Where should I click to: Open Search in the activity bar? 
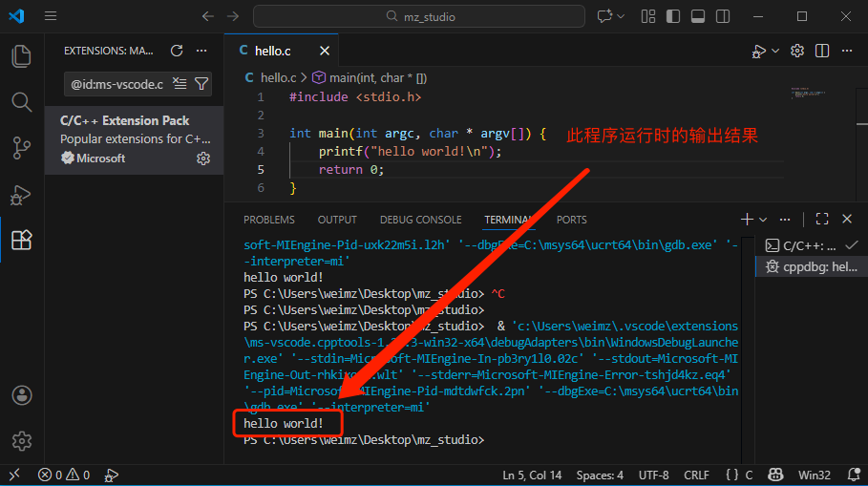click(21, 102)
